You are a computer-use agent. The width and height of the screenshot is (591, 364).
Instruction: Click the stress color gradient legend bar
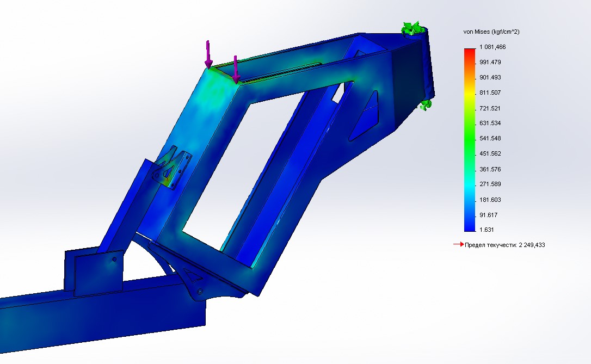tap(470, 139)
